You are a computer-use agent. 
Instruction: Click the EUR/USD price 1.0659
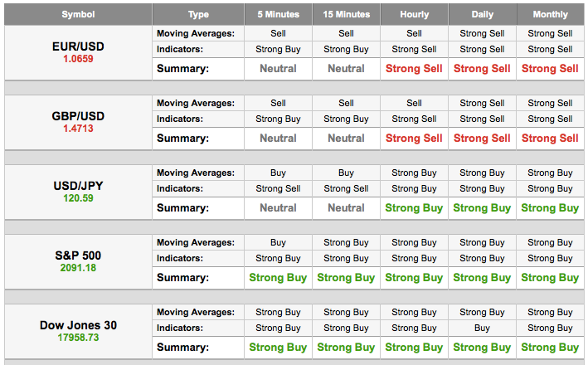[x=78, y=59]
